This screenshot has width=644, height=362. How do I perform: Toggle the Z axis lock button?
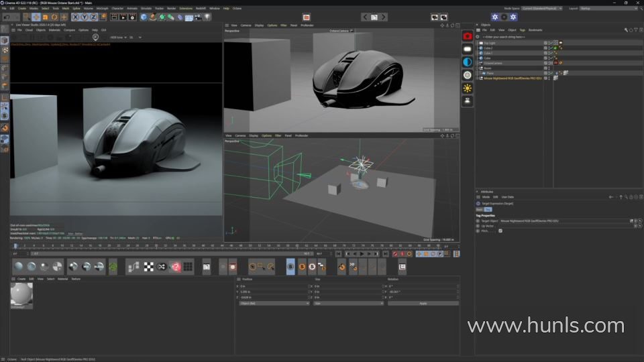click(94, 17)
